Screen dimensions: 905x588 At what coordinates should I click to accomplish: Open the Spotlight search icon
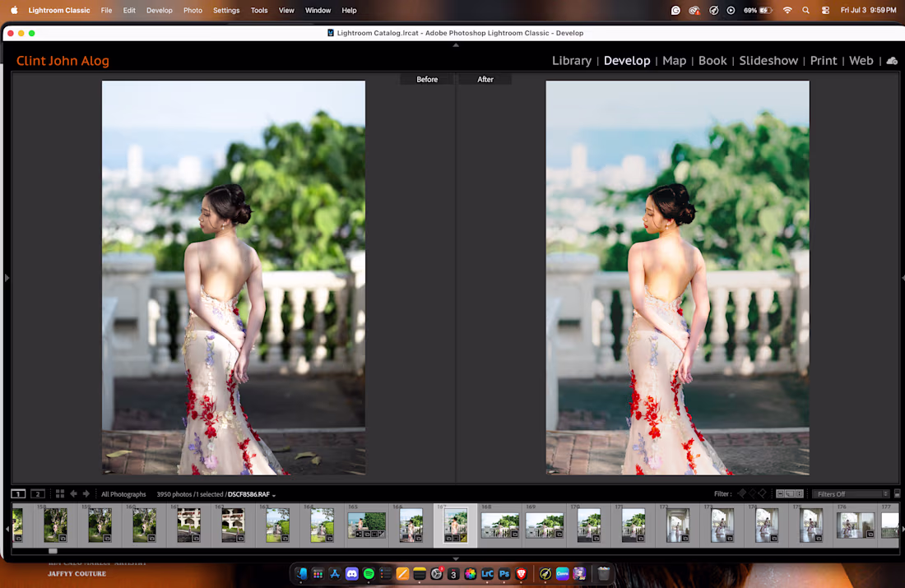(x=805, y=11)
